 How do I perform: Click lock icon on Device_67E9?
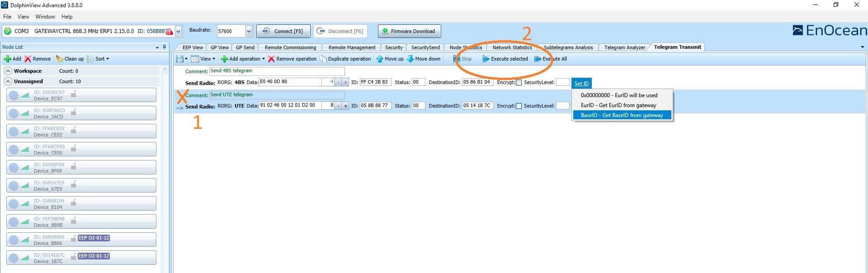[x=73, y=184]
